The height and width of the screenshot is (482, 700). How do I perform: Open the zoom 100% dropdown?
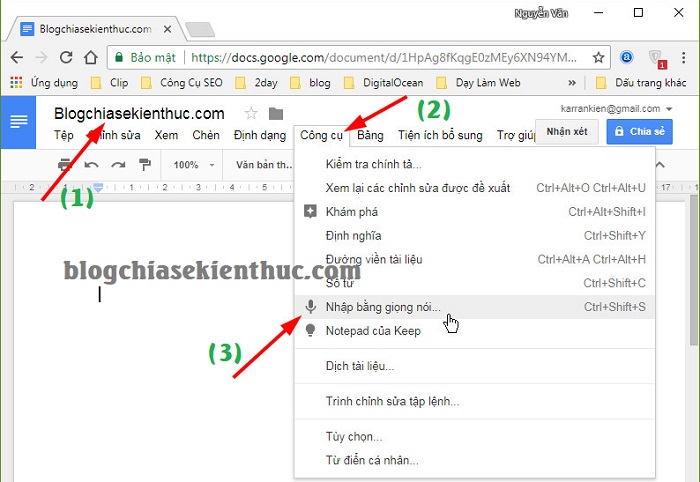click(x=194, y=165)
